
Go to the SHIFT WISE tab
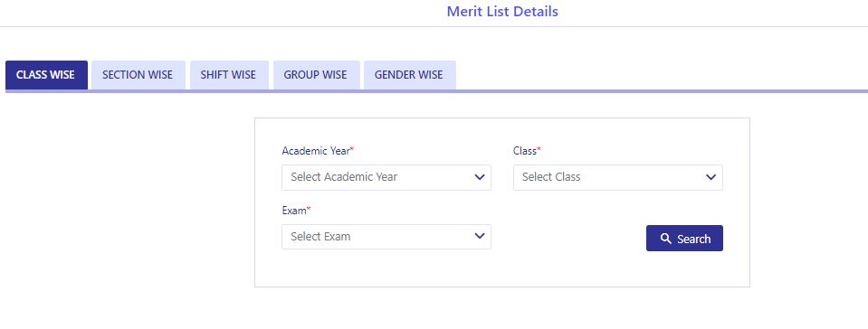[229, 75]
